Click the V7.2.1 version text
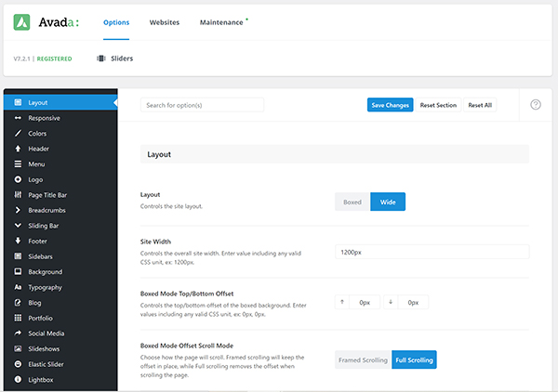558x392 pixels. 21,59
